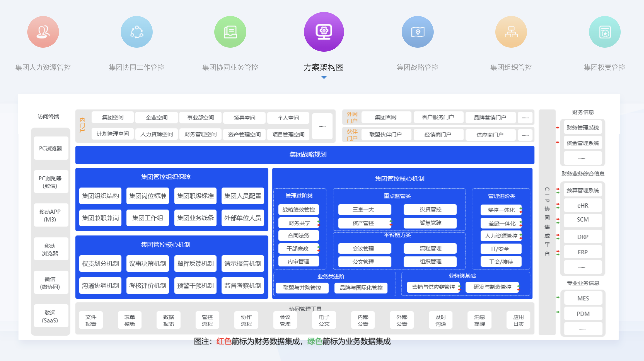Click the 营销与供应链管控 item
This screenshot has width=644, height=361.
(433, 287)
